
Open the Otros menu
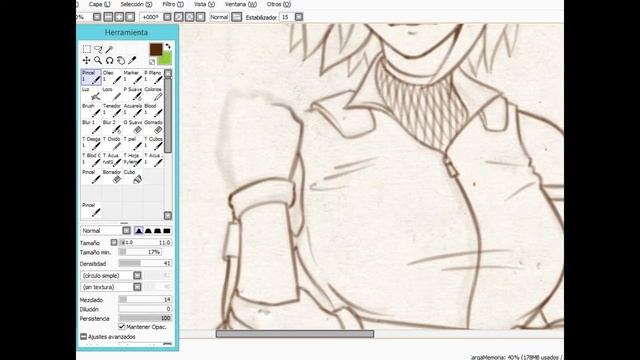[x=279, y=4]
